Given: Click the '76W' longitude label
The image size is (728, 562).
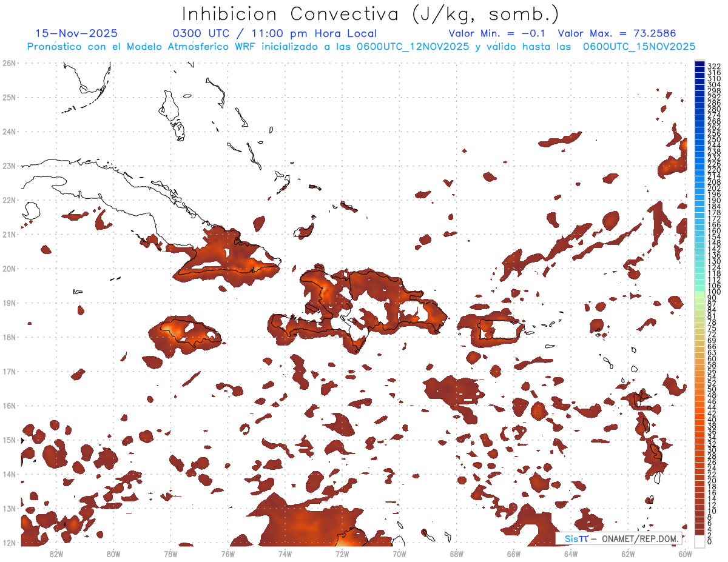Looking at the screenshot, I should tap(227, 554).
